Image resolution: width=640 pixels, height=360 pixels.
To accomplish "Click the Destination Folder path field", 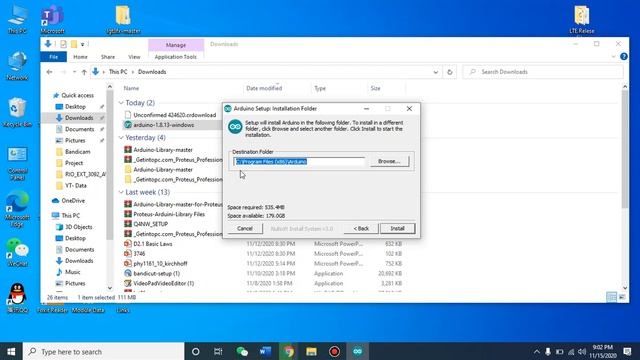I will (x=299, y=162).
